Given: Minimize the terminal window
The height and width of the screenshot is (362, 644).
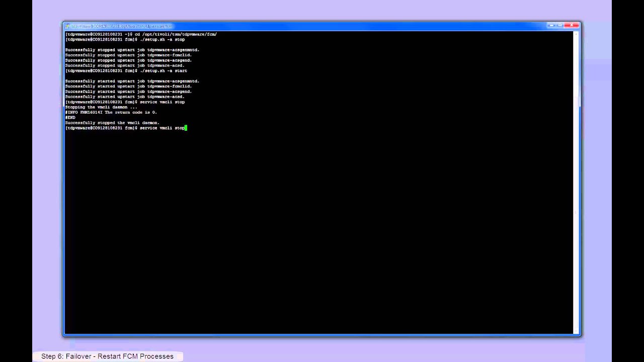Looking at the screenshot, I should click(551, 25).
